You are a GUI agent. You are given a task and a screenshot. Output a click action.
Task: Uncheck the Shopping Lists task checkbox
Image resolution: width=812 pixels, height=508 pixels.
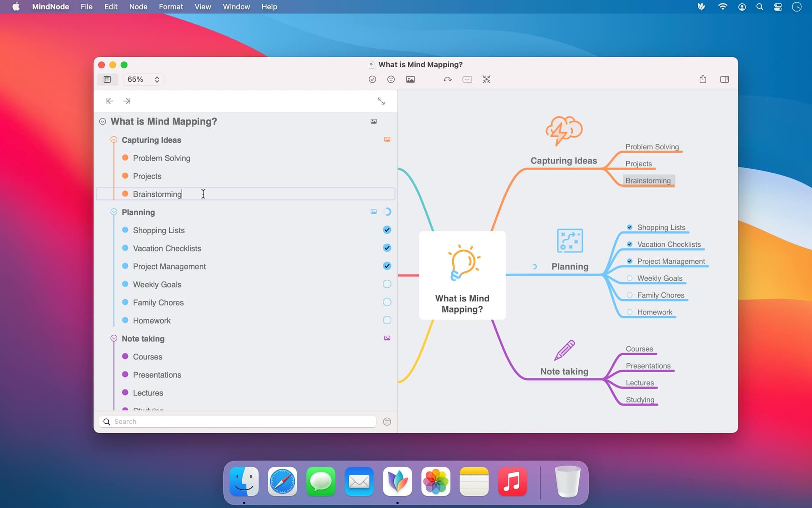[387, 230]
